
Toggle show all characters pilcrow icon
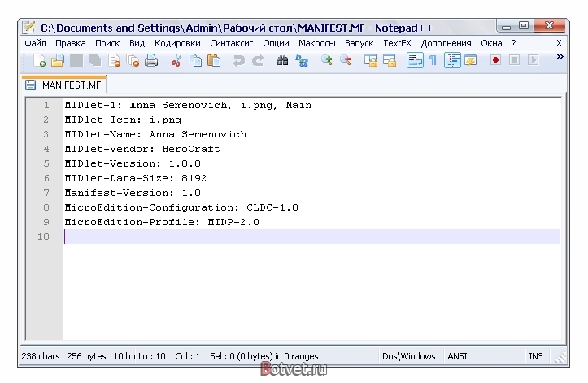[433, 60]
